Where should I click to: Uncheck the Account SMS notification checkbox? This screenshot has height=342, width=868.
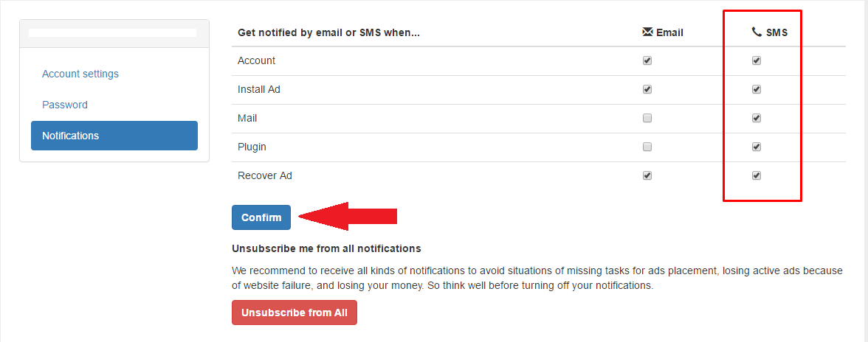pos(756,60)
